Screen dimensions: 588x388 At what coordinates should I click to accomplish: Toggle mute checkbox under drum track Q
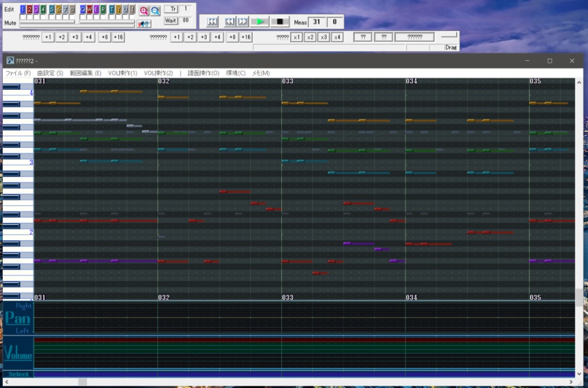pos(83,17)
